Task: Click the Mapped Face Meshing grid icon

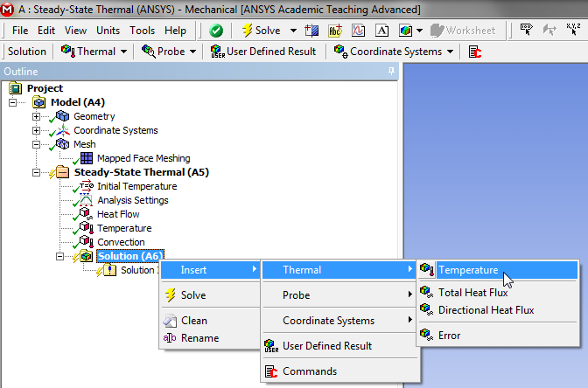Action: [87, 158]
